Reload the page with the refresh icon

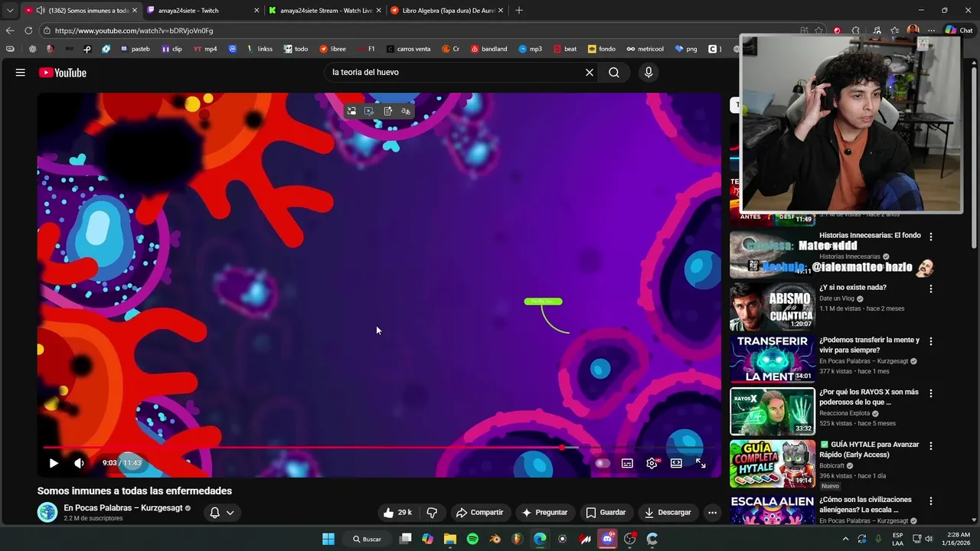point(28,31)
